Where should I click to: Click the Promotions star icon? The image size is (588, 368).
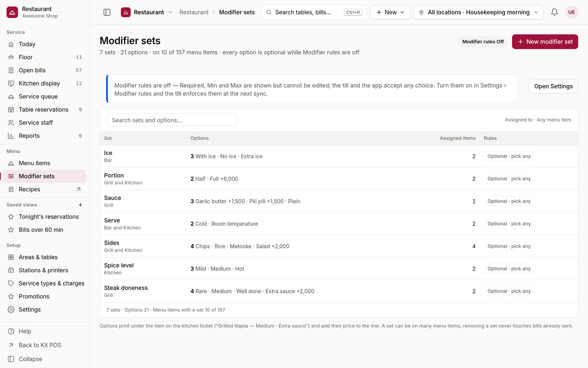(x=11, y=297)
